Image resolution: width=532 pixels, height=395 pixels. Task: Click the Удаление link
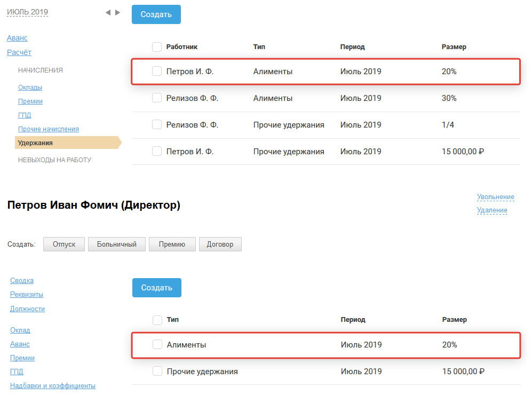click(492, 210)
